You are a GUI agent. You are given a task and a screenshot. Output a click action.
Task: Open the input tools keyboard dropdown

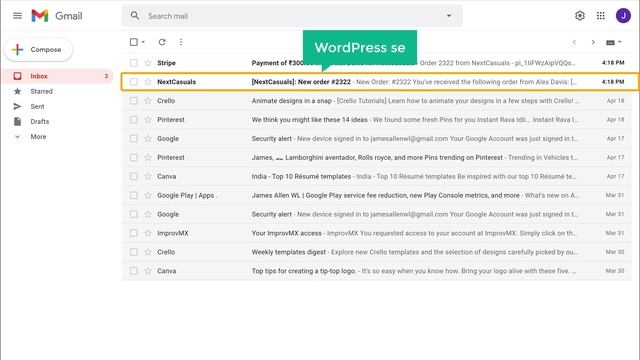pyautogui.click(x=613, y=42)
